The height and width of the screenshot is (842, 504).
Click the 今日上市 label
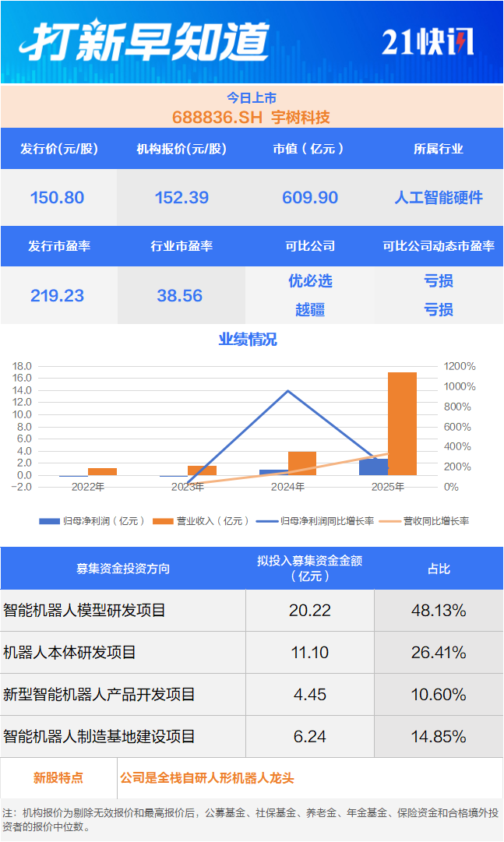tap(252, 97)
